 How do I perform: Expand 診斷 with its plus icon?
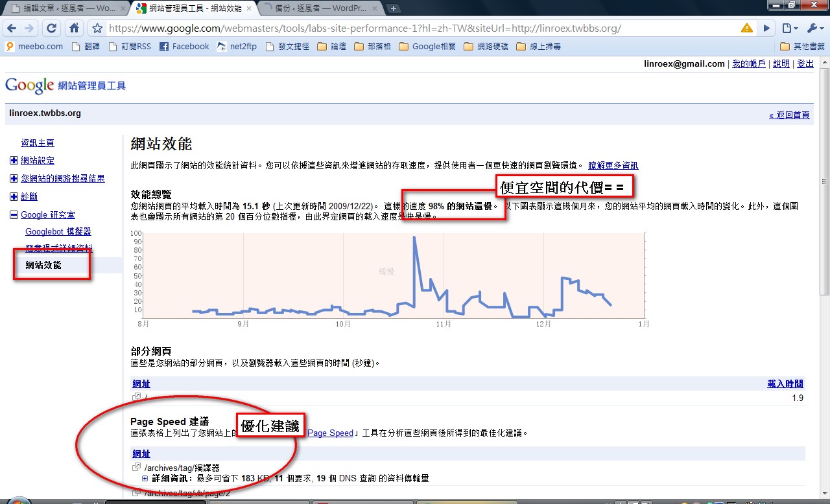pos(14,197)
